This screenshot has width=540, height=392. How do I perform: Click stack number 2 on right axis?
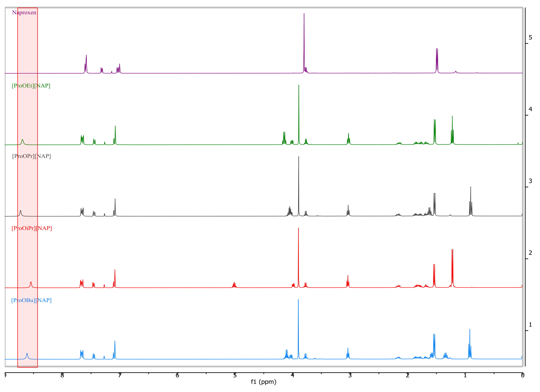coord(530,253)
